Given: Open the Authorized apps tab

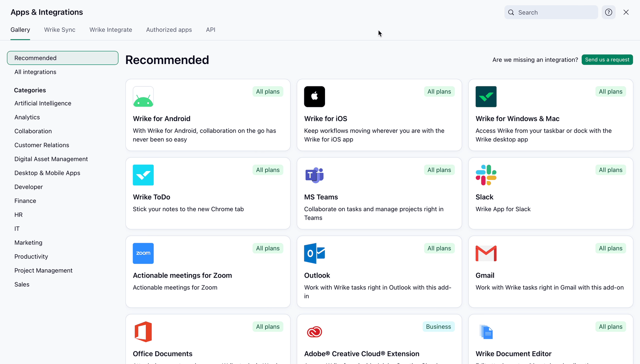Looking at the screenshot, I should pyautogui.click(x=169, y=30).
